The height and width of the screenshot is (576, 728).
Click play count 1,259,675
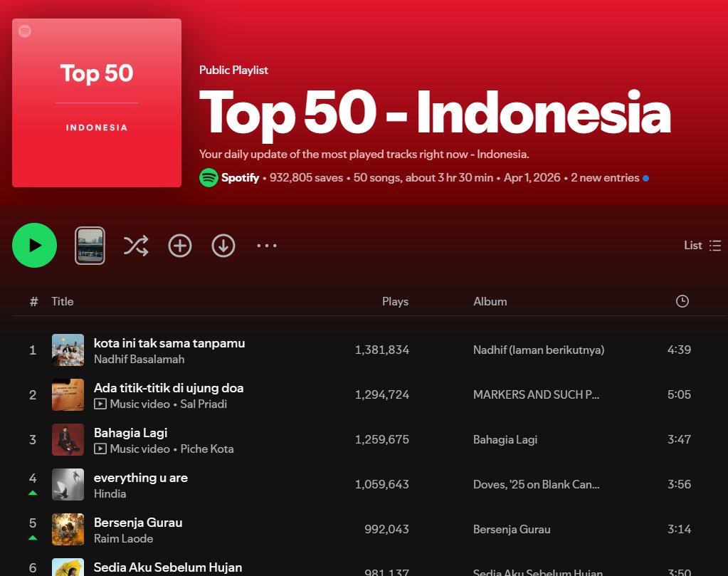(381, 439)
